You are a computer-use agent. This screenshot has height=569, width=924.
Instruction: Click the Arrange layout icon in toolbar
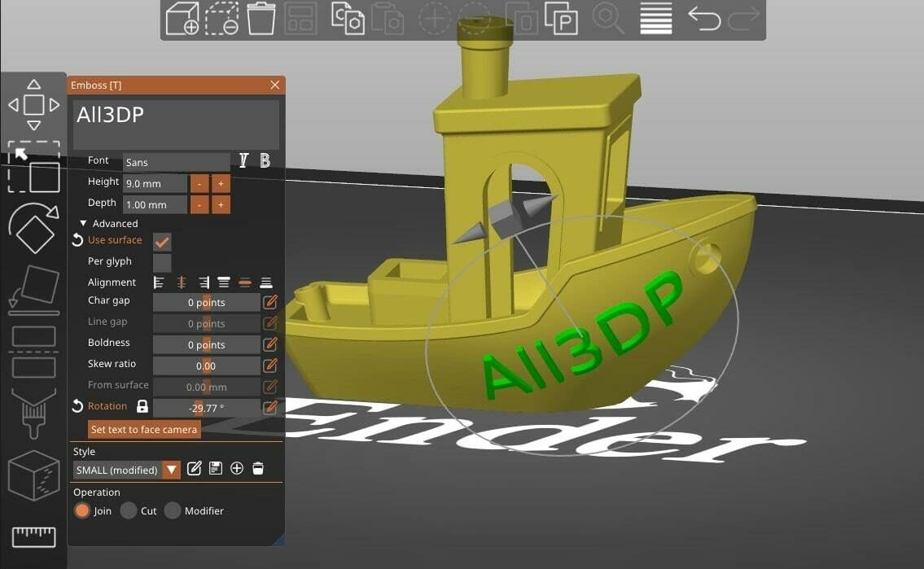click(x=301, y=19)
